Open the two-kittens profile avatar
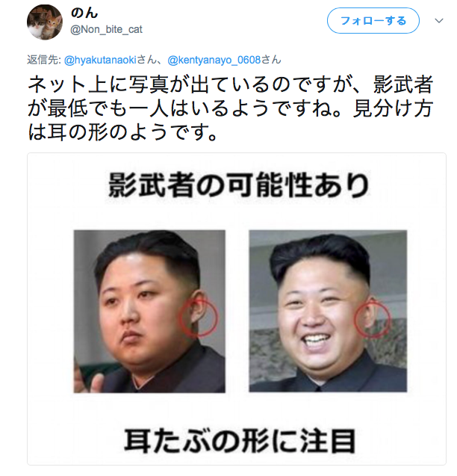457x476 pixels. click(45, 22)
